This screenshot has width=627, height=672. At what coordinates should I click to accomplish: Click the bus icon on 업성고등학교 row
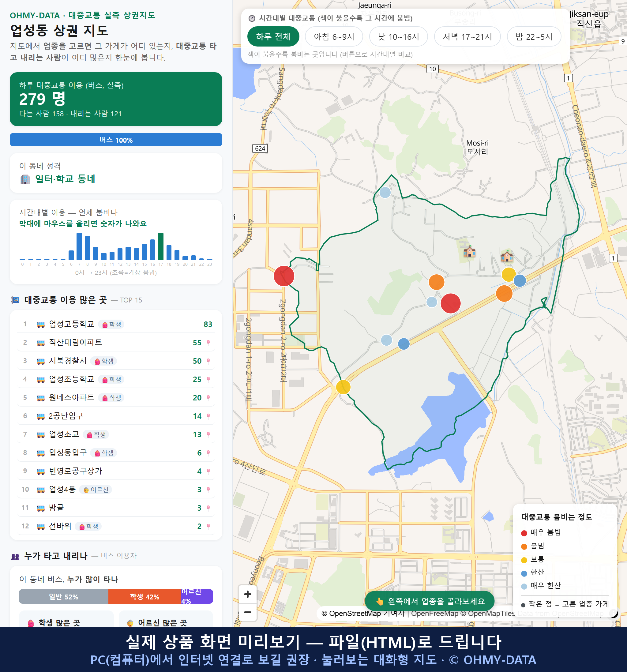tap(40, 325)
